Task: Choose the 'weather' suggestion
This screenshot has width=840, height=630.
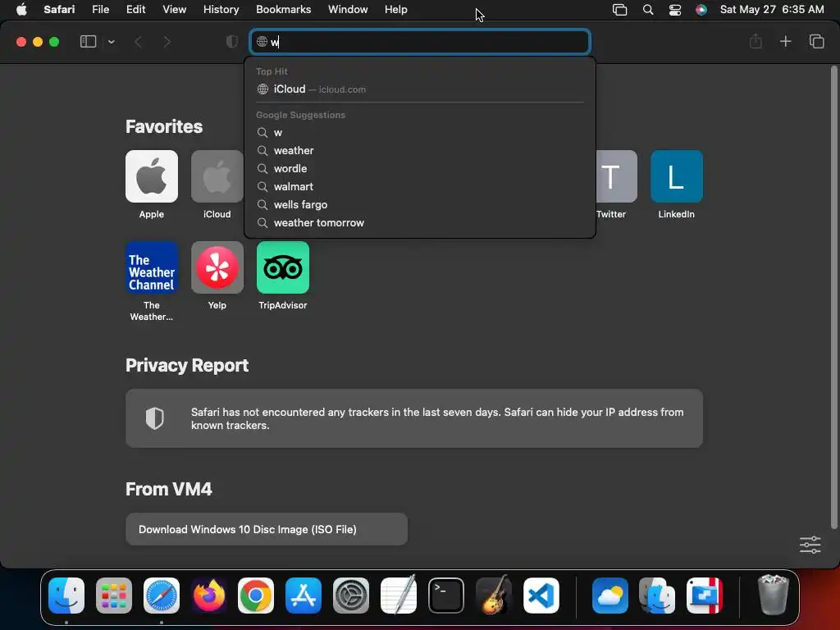Action: coord(420,151)
